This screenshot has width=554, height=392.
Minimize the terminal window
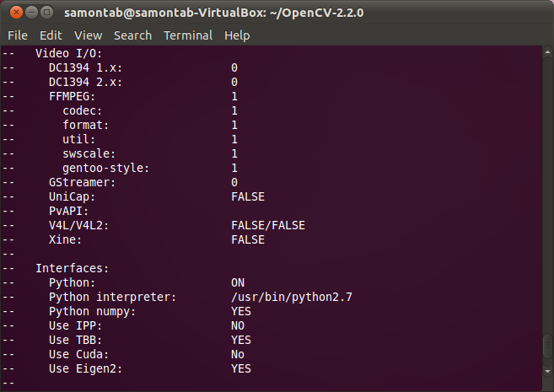click(31, 13)
